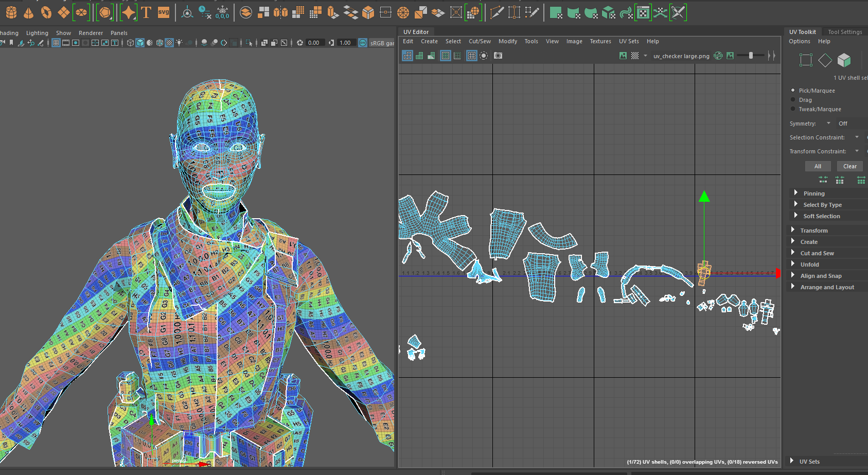Click the wireframe display icon in UV Editor
Image resolution: width=868 pixels, height=475 pixels.
click(x=408, y=56)
